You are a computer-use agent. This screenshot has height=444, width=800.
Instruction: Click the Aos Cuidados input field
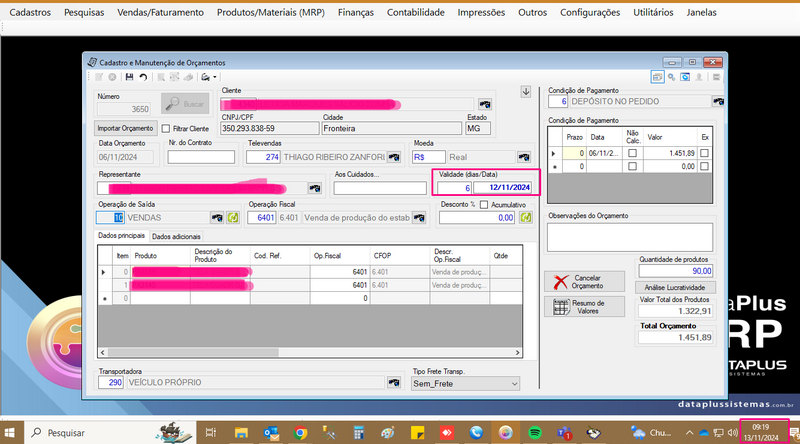380,188
